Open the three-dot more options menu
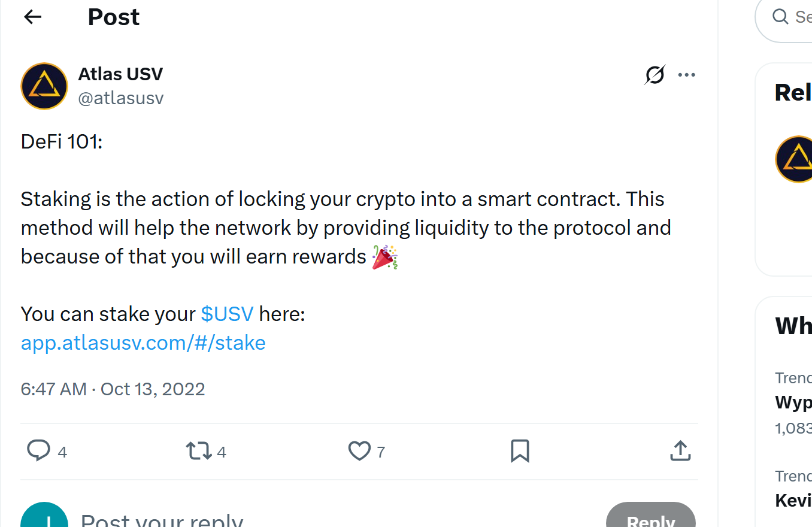The height and width of the screenshot is (527, 812). tap(686, 74)
